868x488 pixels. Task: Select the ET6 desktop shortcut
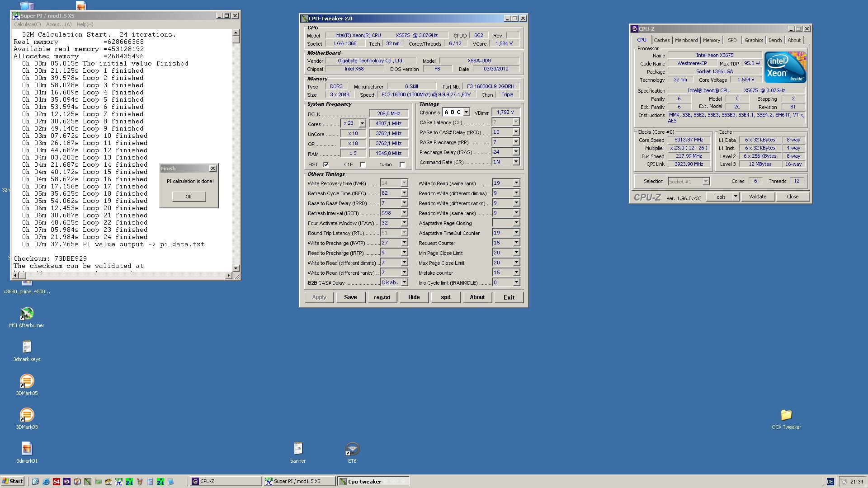click(352, 453)
